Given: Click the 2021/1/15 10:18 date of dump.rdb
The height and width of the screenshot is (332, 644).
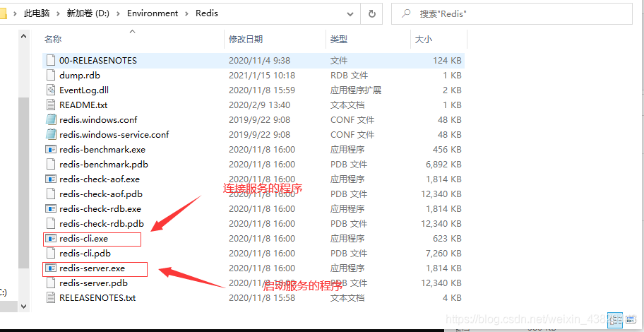Looking at the screenshot, I should pyautogui.click(x=262, y=75).
